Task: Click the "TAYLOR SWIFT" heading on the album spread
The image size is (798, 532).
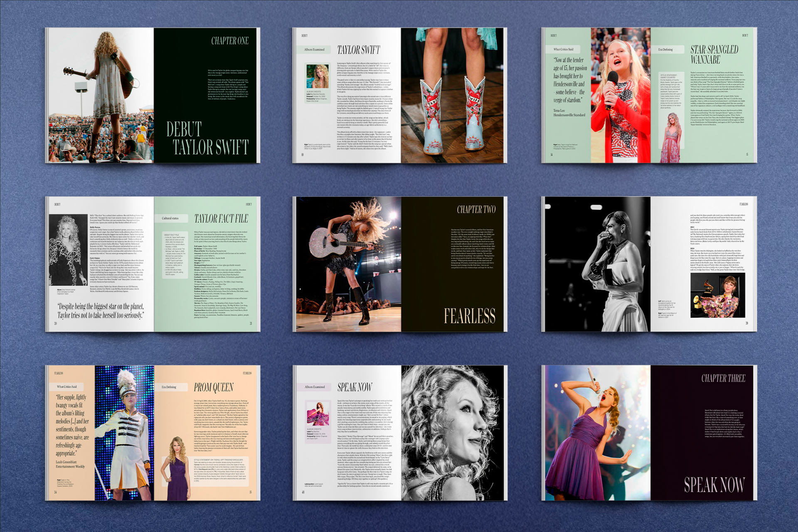Action: pyautogui.click(x=358, y=50)
